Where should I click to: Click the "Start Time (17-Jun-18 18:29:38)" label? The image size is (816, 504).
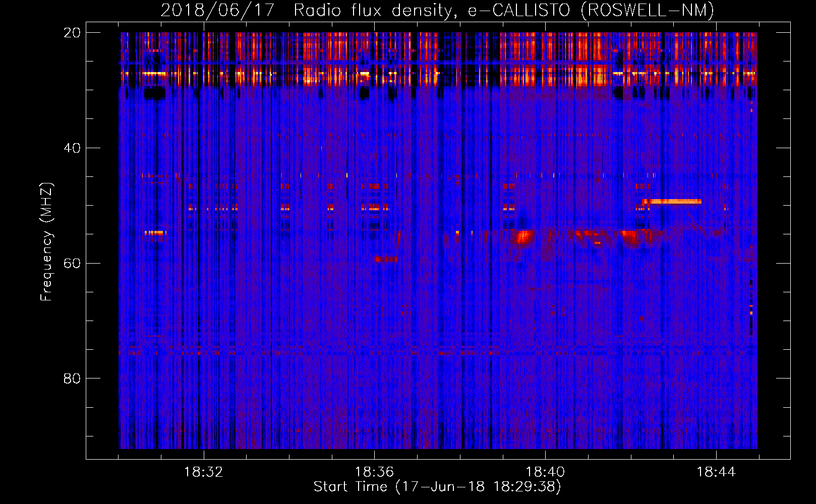437,487
